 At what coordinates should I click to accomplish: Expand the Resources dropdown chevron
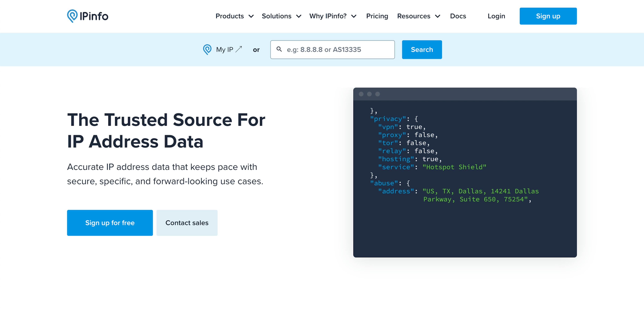click(x=438, y=16)
